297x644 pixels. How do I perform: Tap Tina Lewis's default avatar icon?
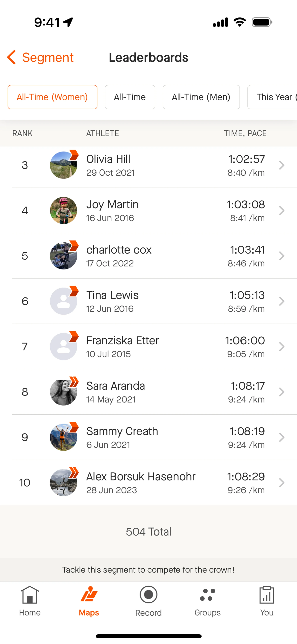[x=64, y=301]
